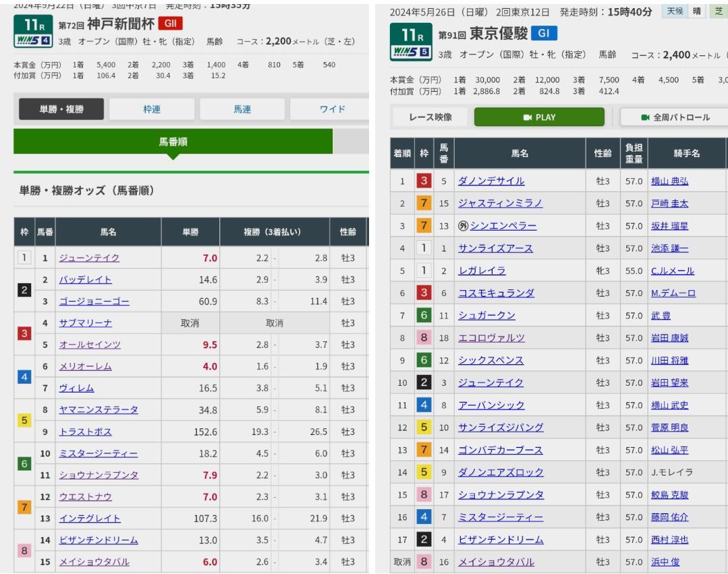Screen dimensions: 728x574
Task: Open horse ダノンデサイル link
Action: click(491, 181)
